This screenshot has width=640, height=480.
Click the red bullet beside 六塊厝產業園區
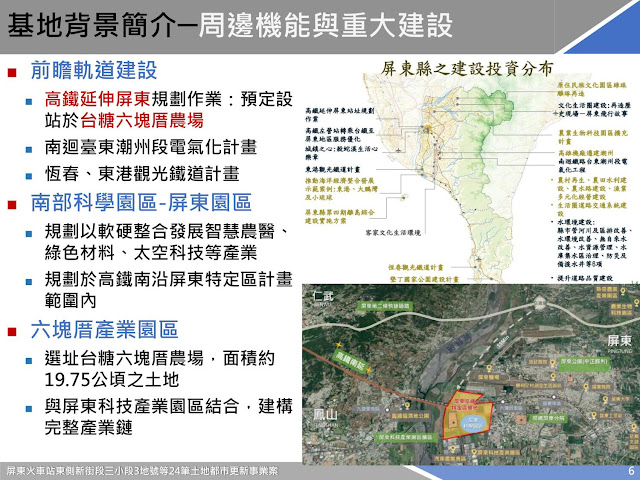[x=12, y=332]
